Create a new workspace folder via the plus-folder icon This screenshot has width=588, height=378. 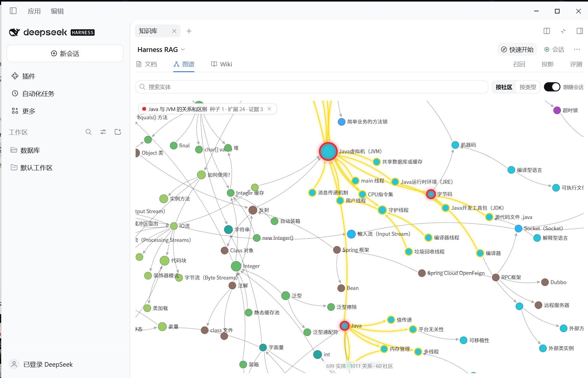tap(118, 132)
